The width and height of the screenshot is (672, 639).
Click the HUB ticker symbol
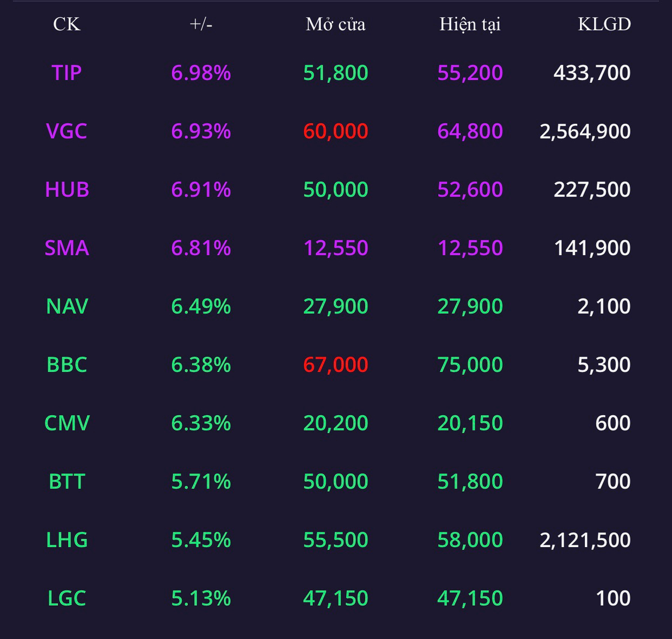click(67, 190)
